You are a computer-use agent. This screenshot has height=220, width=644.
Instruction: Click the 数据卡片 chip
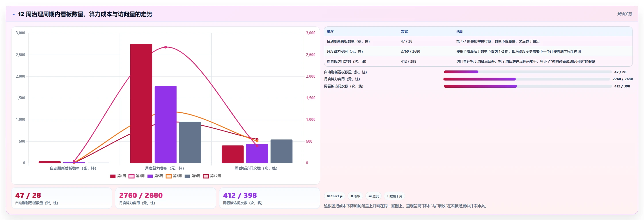[394, 196]
